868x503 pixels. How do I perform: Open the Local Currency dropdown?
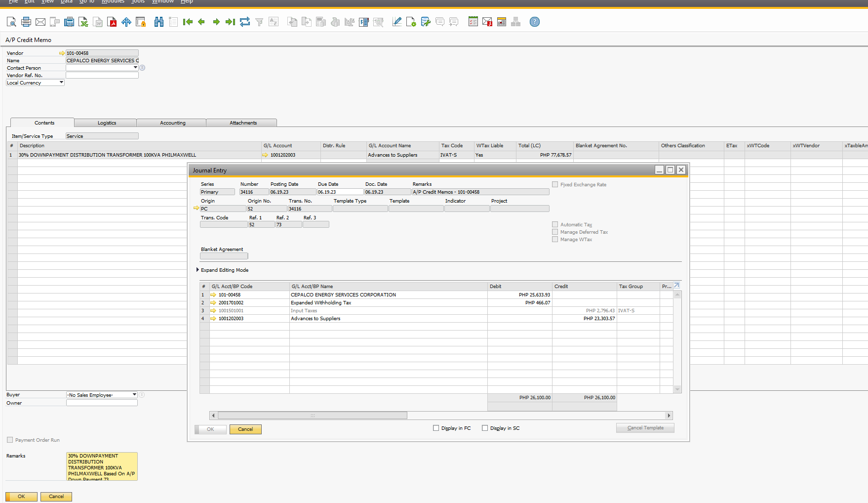point(61,82)
